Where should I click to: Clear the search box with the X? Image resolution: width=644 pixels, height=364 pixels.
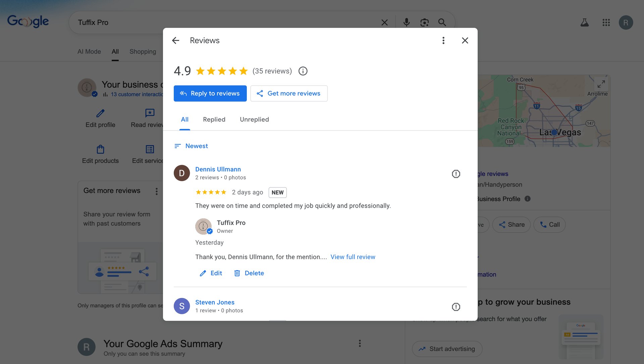pos(384,22)
